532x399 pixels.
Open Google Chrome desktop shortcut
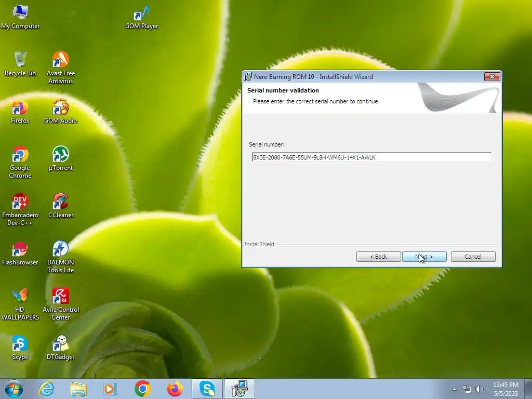click(20, 162)
